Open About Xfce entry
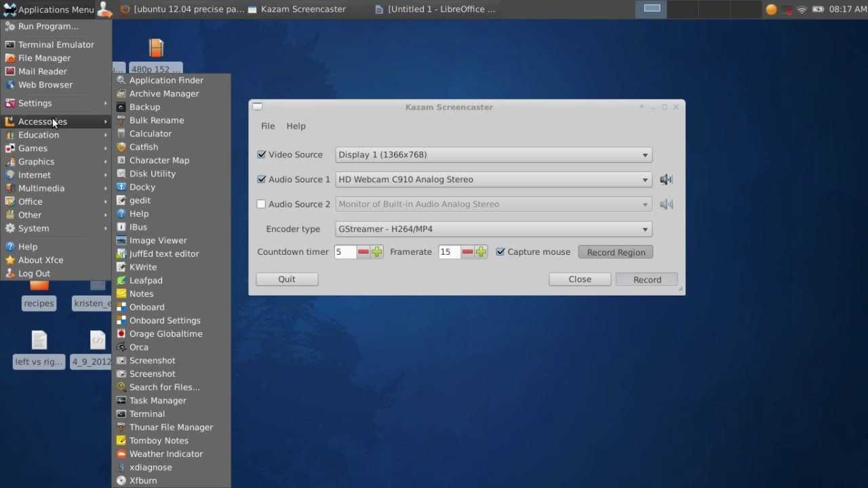Image resolution: width=868 pixels, height=488 pixels. (56, 260)
